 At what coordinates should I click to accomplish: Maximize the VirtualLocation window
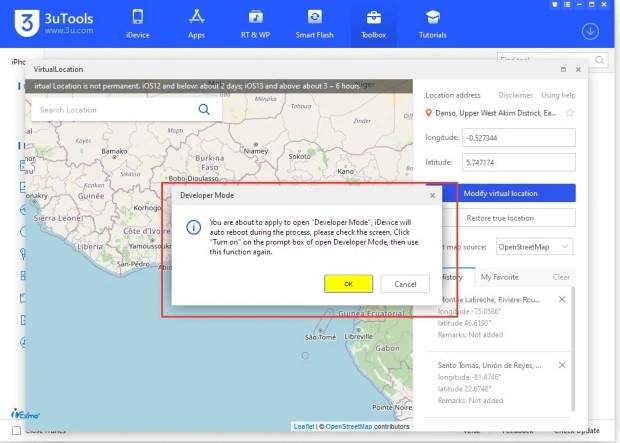point(563,70)
